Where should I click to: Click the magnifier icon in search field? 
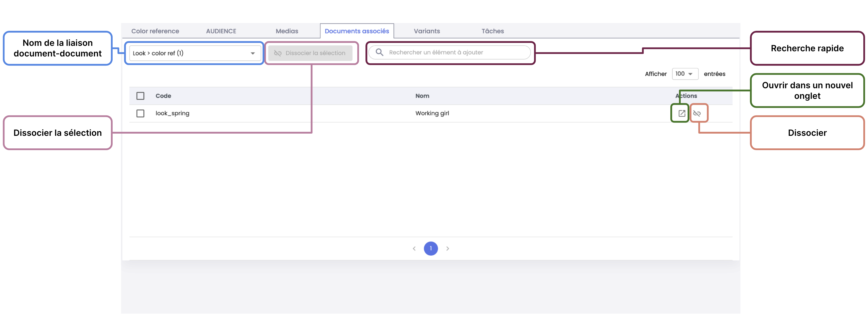[x=380, y=52]
